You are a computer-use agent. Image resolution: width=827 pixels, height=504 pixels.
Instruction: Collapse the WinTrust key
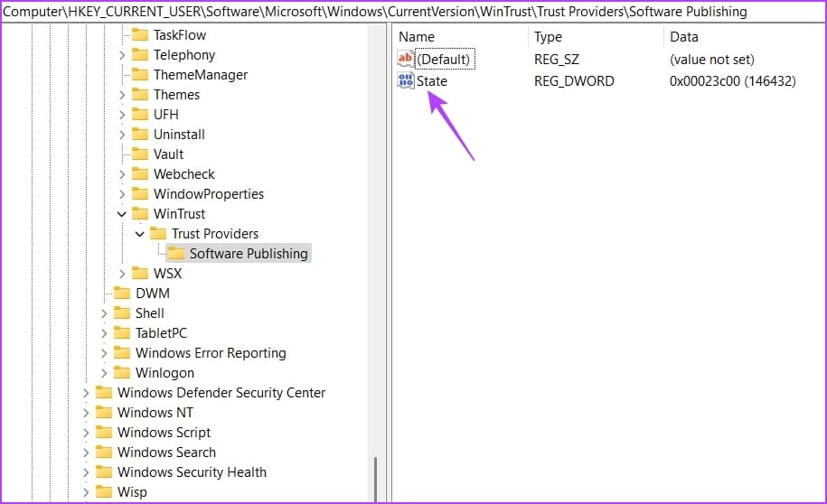point(122,214)
